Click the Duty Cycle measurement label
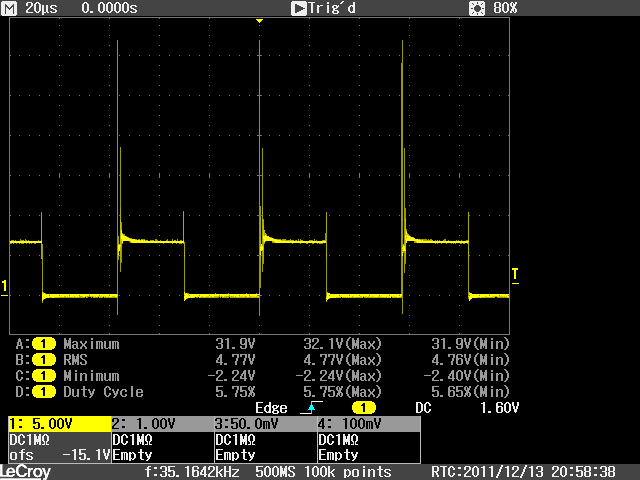This screenshot has height=480, width=640. [x=103, y=392]
